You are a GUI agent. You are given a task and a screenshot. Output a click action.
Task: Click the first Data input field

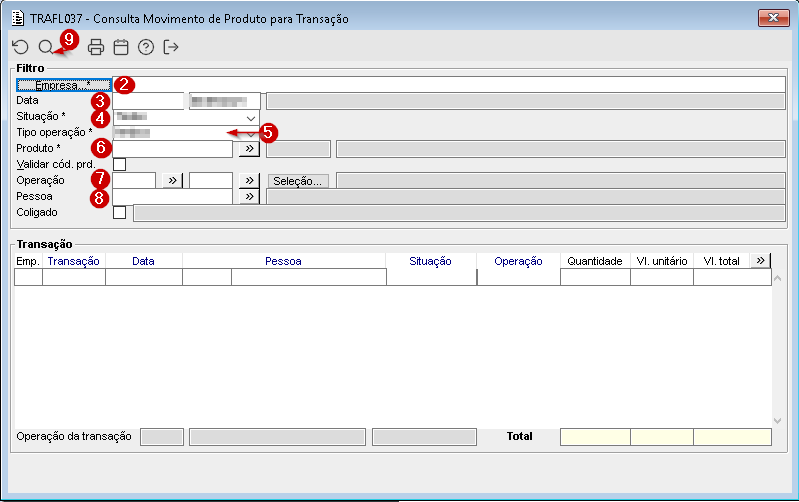[x=148, y=101]
